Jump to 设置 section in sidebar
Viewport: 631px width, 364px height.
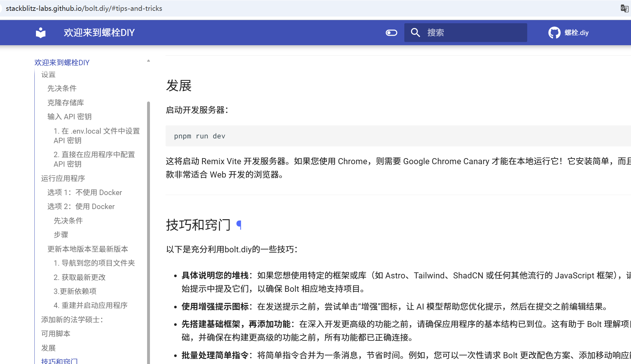tap(48, 74)
